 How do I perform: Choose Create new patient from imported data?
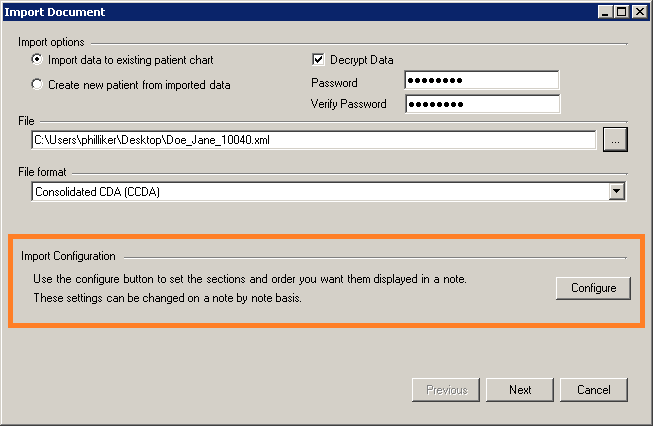pyautogui.click(x=38, y=85)
